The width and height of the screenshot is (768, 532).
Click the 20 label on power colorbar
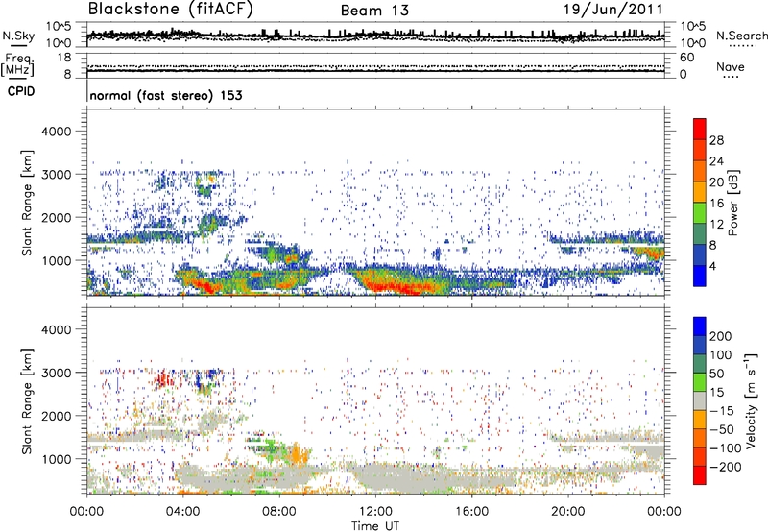(x=716, y=182)
